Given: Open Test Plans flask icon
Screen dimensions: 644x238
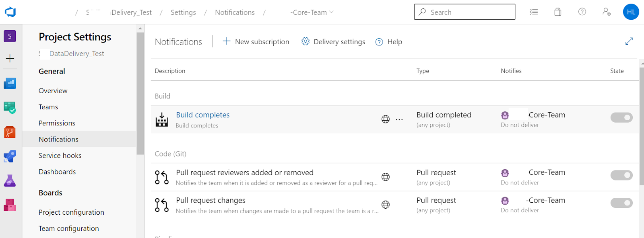Looking at the screenshot, I should pyautogui.click(x=10, y=181).
